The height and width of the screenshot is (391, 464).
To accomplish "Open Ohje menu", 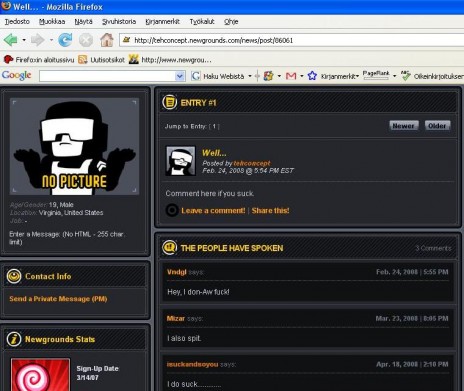I will [x=231, y=22].
